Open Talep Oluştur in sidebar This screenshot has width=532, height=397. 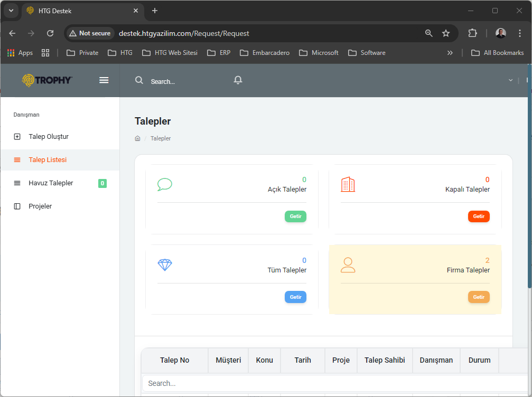[49, 137]
